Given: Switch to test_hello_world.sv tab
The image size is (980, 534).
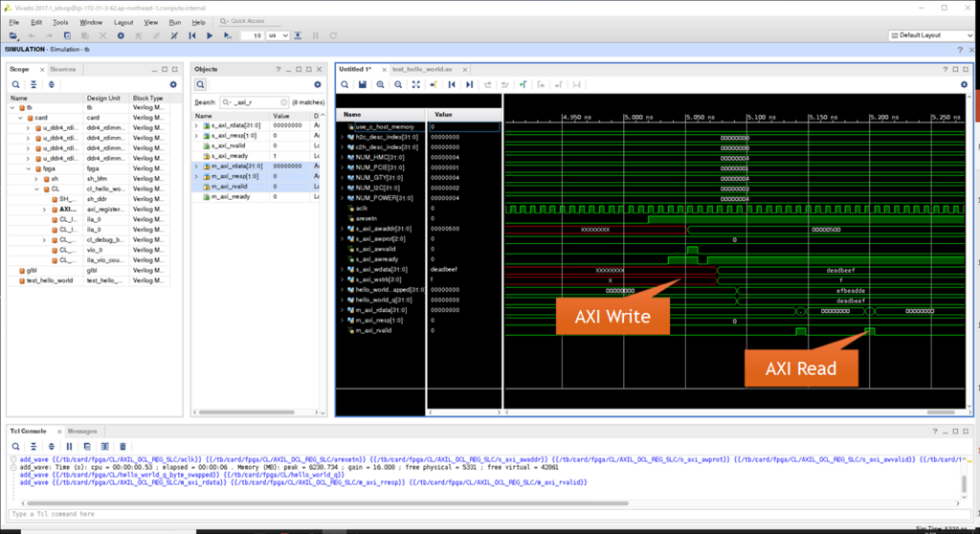Looking at the screenshot, I should point(422,70).
